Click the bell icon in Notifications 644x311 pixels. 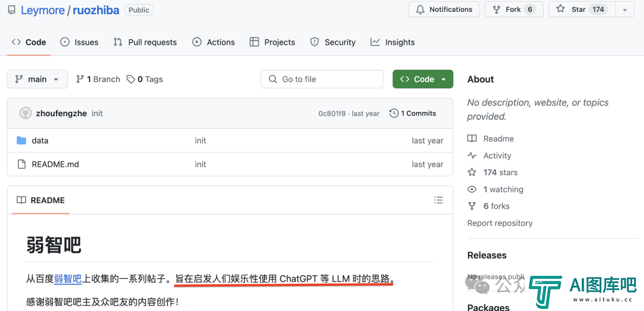420,10
